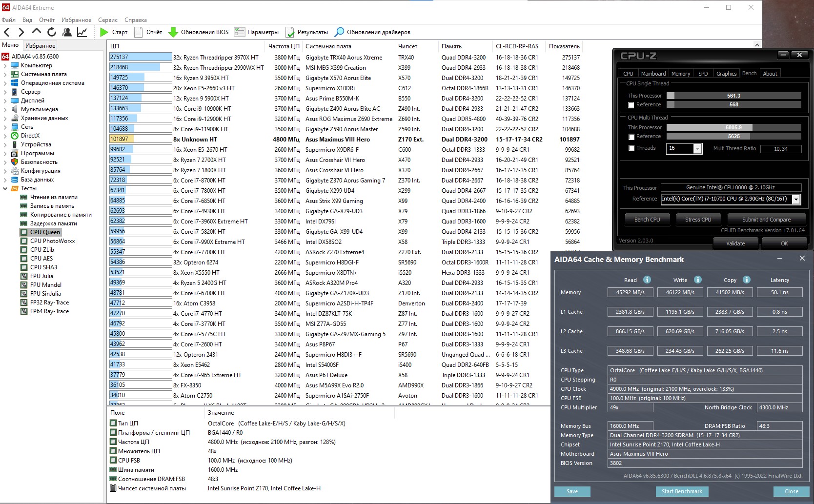Select Безопасность in the AIDA64 tree
The image size is (814, 504).
pyautogui.click(x=39, y=162)
